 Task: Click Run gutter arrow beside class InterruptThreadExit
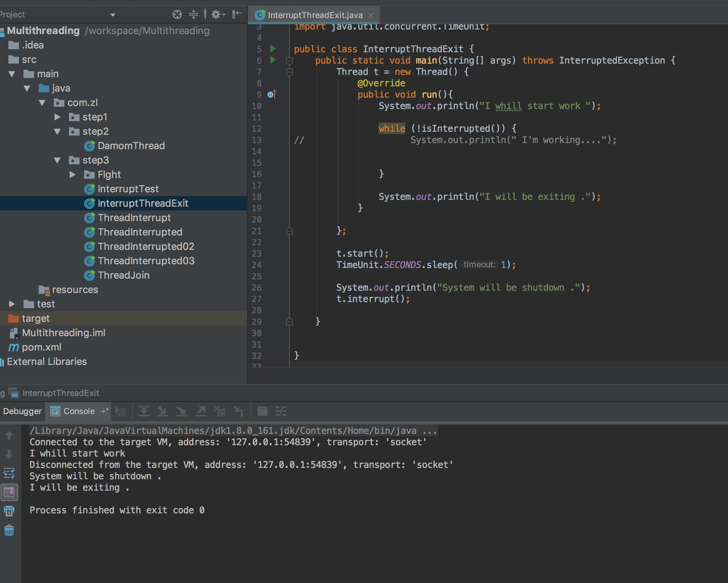(273, 48)
